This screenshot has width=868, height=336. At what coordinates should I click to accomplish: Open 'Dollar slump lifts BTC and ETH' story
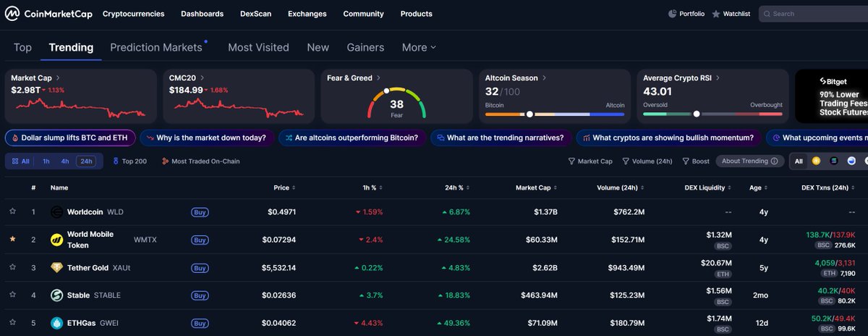pos(69,138)
